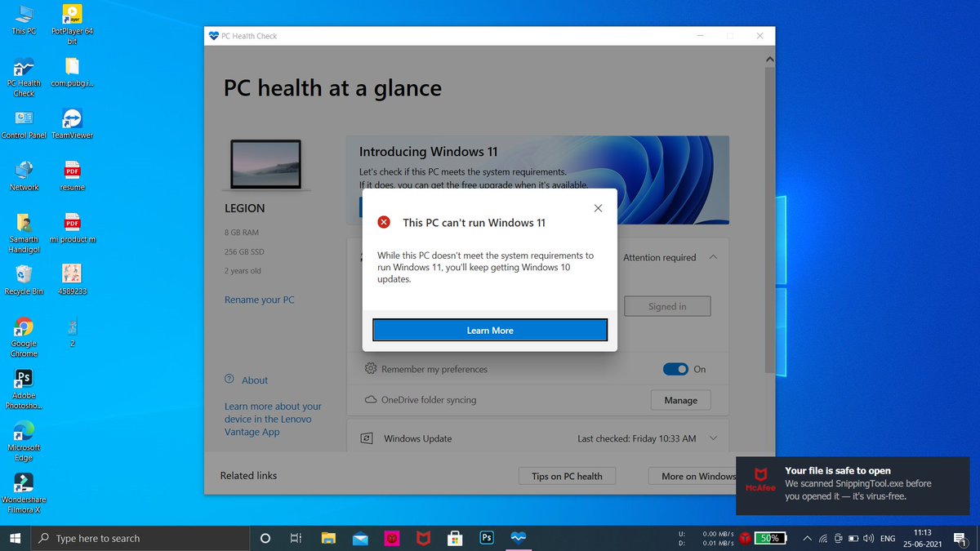Select the Control Panel desktop icon
The image size is (980, 551).
[24, 125]
